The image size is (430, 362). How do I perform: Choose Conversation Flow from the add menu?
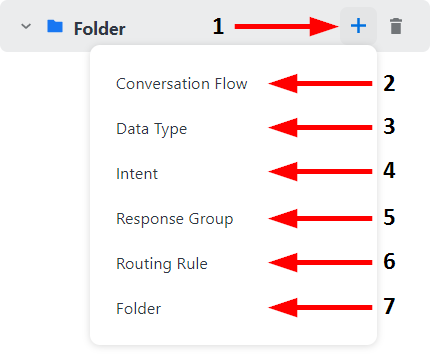tap(182, 84)
